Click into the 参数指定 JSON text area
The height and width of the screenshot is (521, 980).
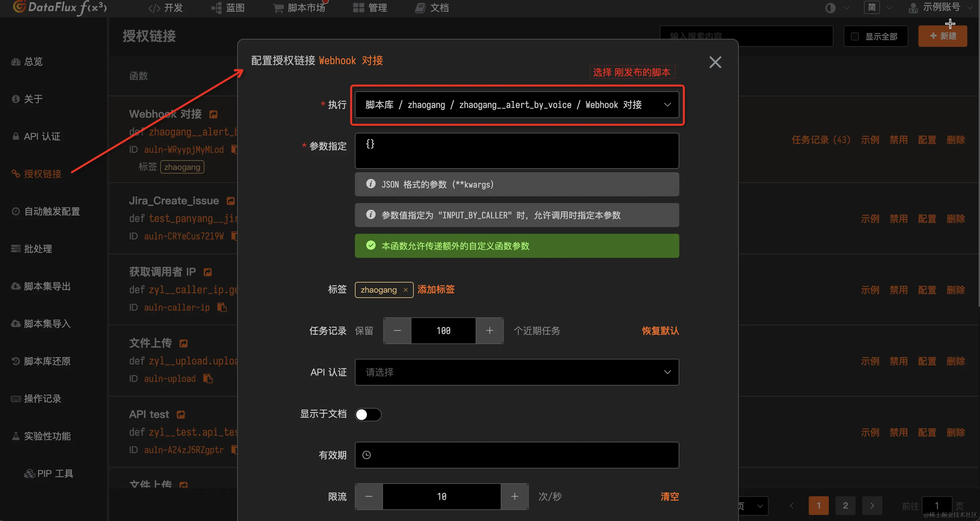pyautogui.click(x=516, y=151)
